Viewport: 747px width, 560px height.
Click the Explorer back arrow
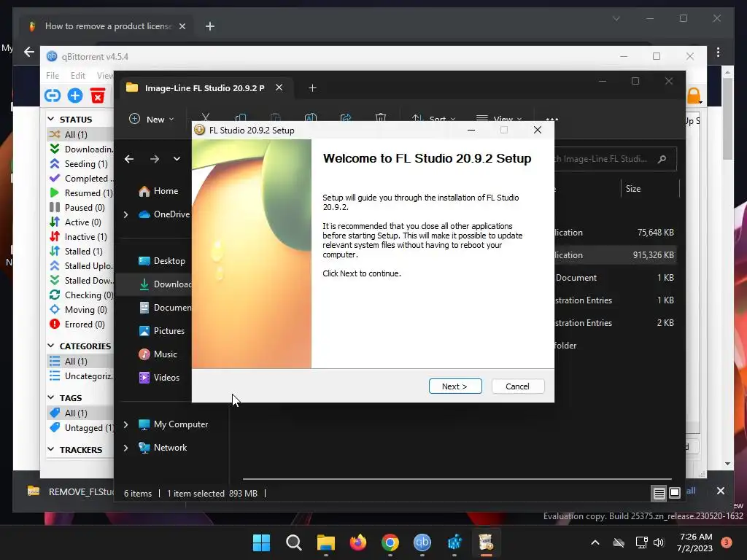point(129,159)
